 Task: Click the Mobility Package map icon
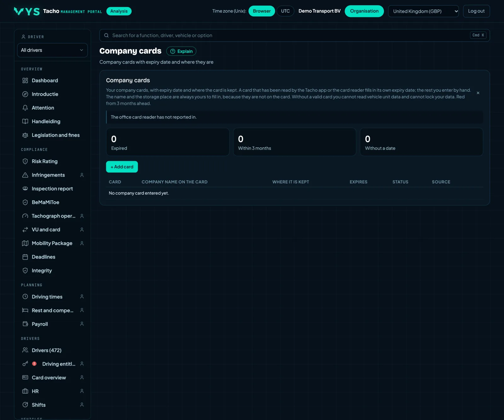click(25, 243)
